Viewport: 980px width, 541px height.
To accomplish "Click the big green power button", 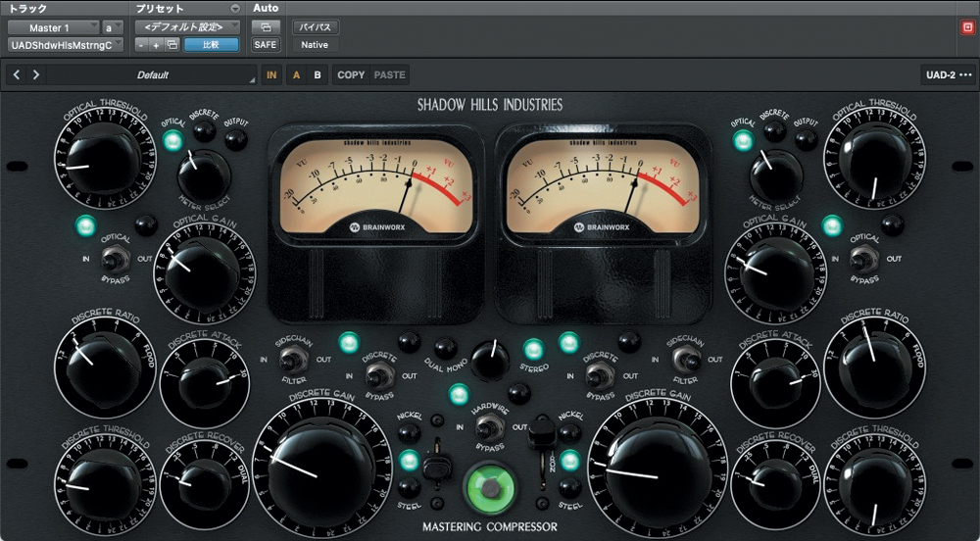I will 491,488.
